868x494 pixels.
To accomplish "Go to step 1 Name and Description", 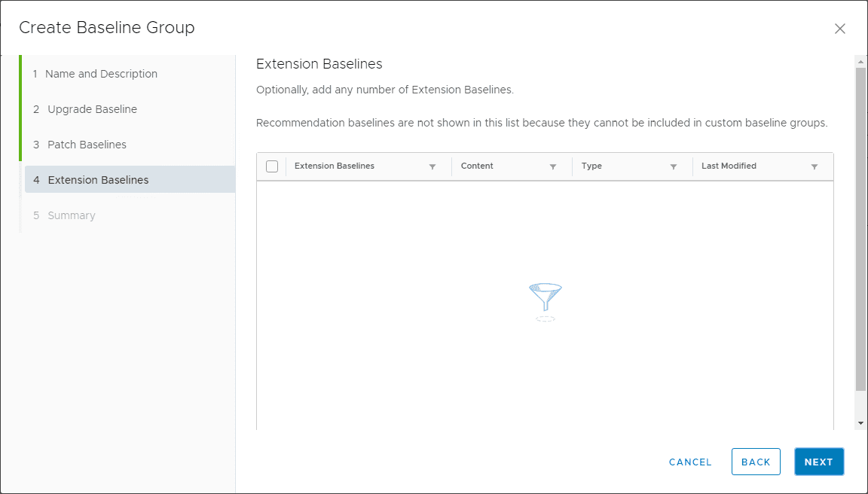I will 101,74.
